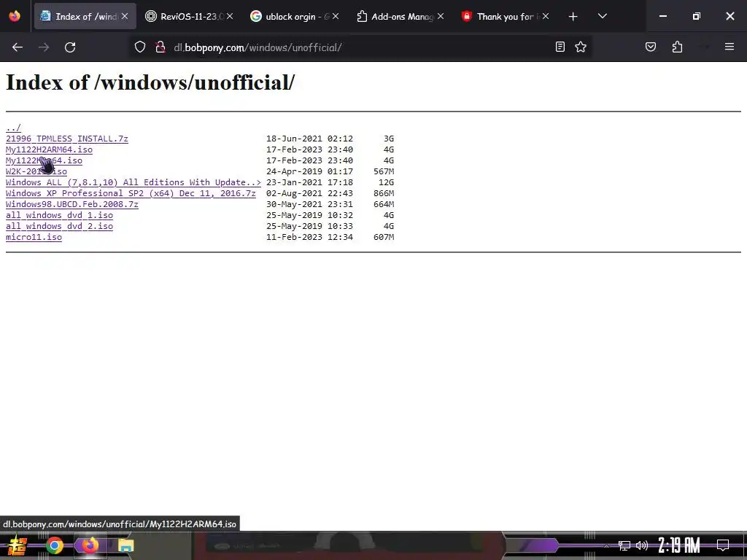Open the Extensions puzzle icon

[677, 47]
